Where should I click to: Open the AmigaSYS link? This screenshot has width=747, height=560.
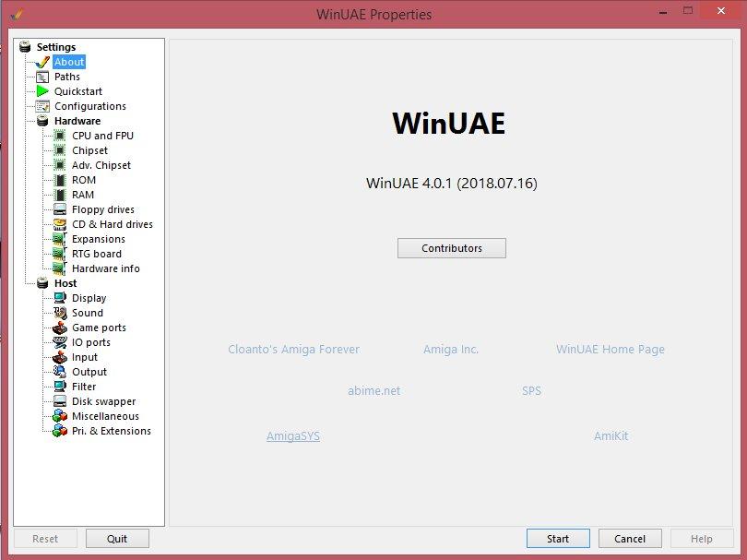click(x=293, y=436)
